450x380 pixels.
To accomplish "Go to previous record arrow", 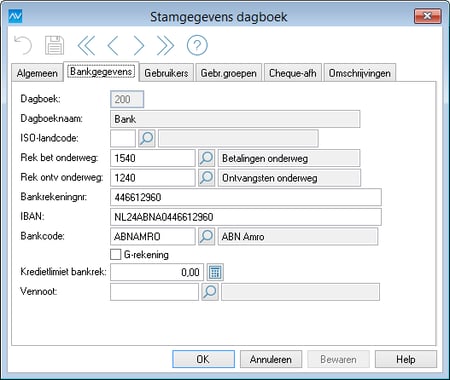I will 113,45.
